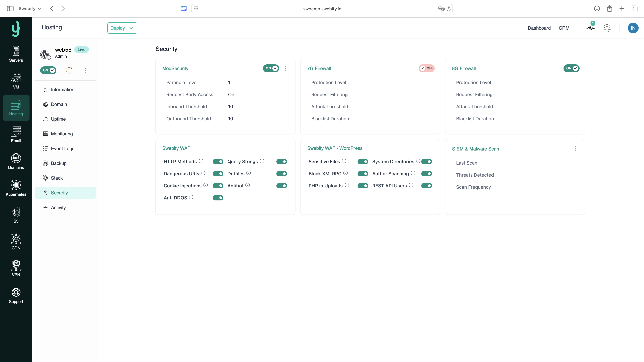Open Monitoring in site menu

coord(66,134)
